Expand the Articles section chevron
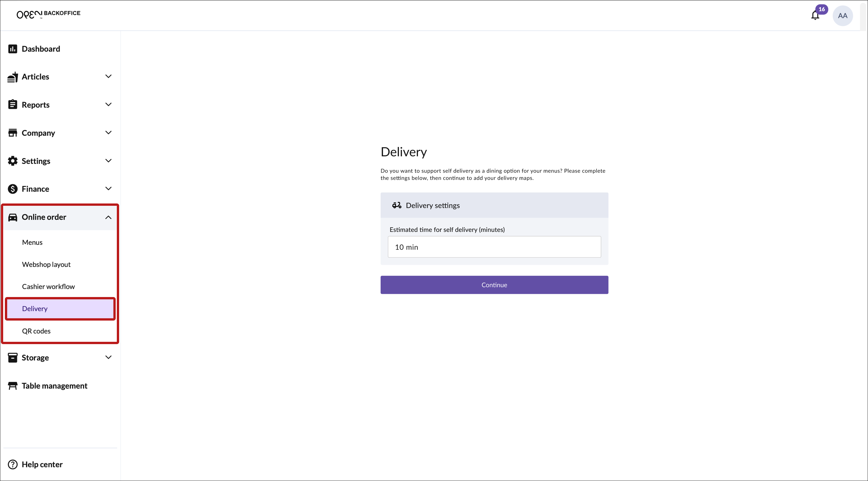This screenshot has height=481, width=868. click(x=108, y=76)
